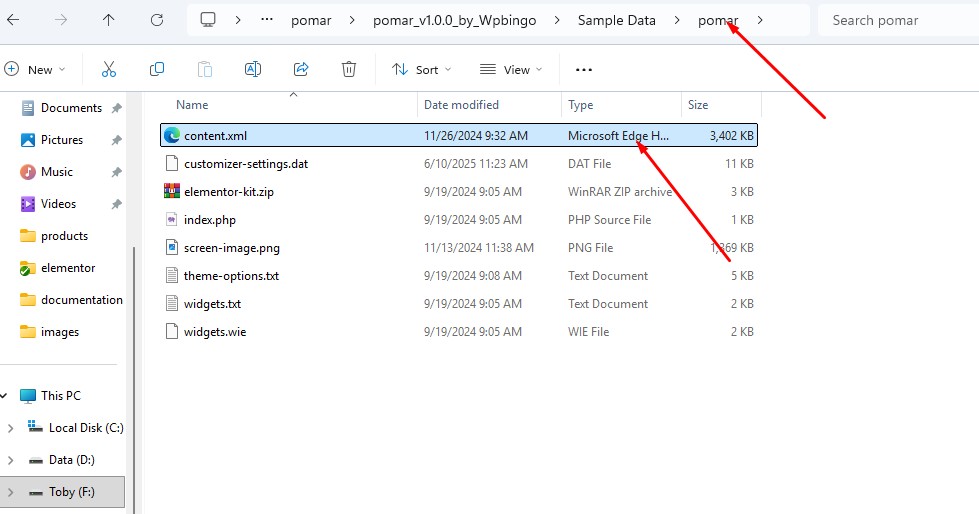Click the Share icon in toolbar
Image resolution: width=979 pixels, height=514 pixels.
pyautogui.click(x=301, y=69)
